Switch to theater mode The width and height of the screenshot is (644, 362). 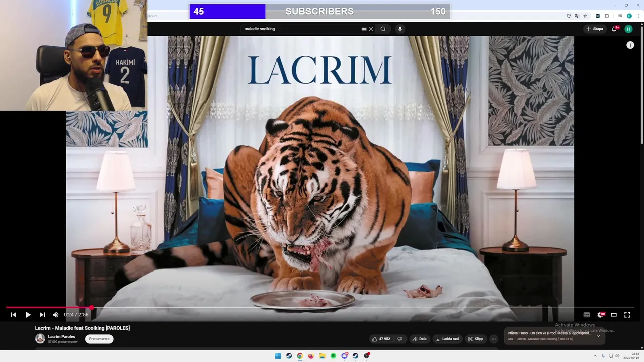[614, 315]
